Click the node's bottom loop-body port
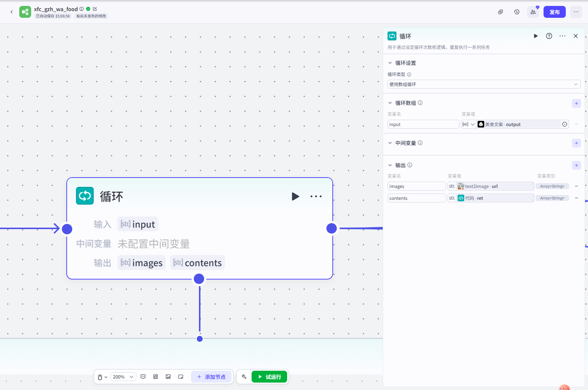 199,279
